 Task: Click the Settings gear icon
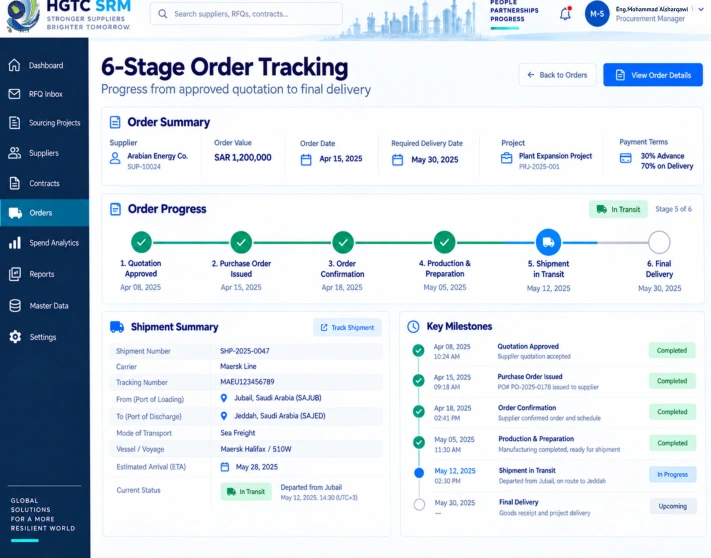point(15,337)
